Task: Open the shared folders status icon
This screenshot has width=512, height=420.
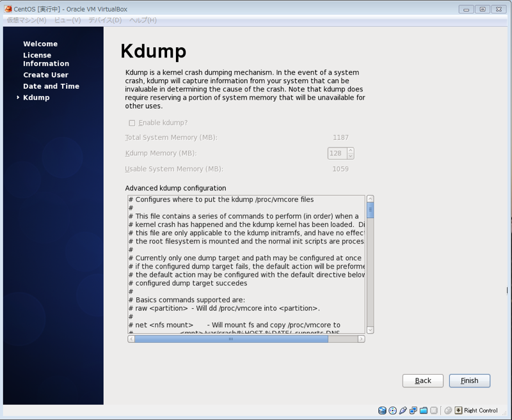Action: tap(424, 410)
